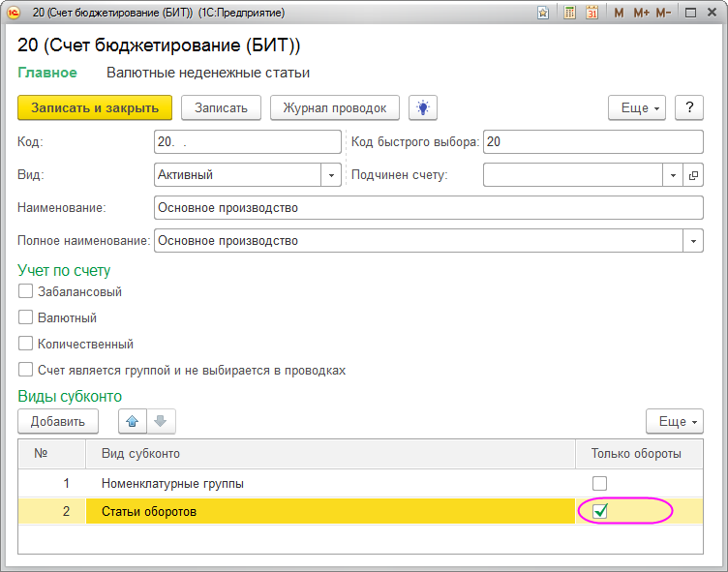
Task: Click the M memory button in title bar
Action: 619,13
